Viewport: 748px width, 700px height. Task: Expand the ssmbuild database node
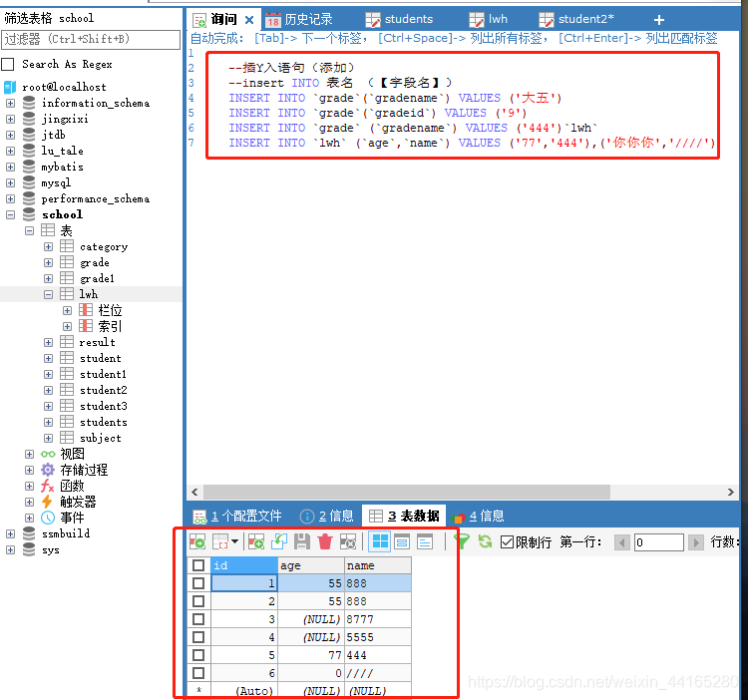(x=11, y=533)
